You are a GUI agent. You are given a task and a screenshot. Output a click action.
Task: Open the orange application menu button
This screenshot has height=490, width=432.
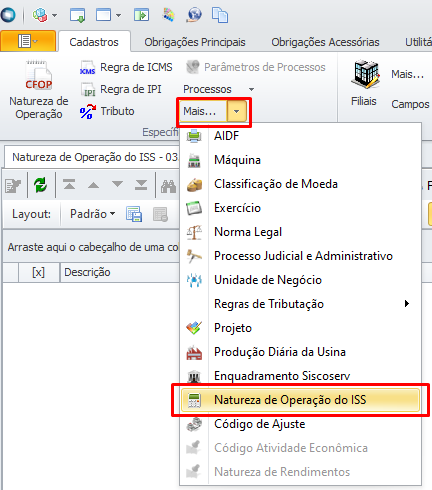[28, 41]
